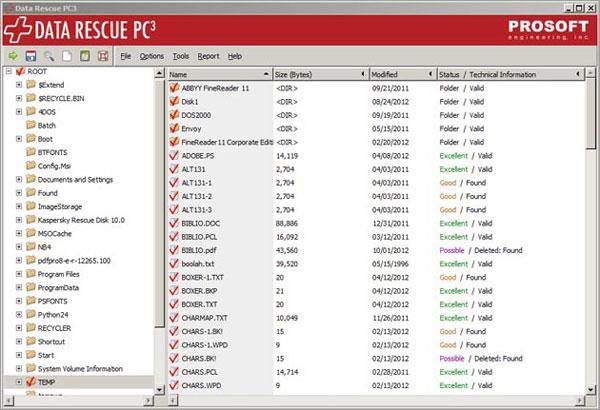Viewport: 600px width, 410px height.
Task: Select the Python24 folder icon
Action: pos(31,314)
